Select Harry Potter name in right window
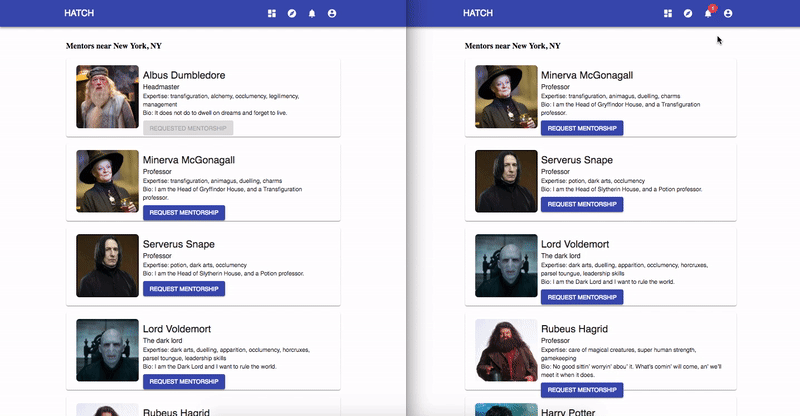 point(568,412)
